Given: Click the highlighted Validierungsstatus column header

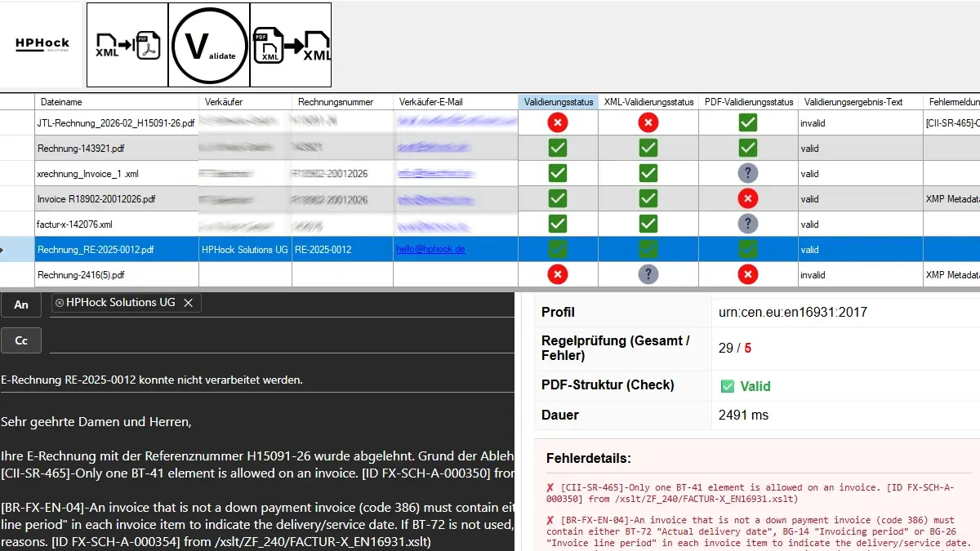Looking at the screenshot, I should click(558, 102).
